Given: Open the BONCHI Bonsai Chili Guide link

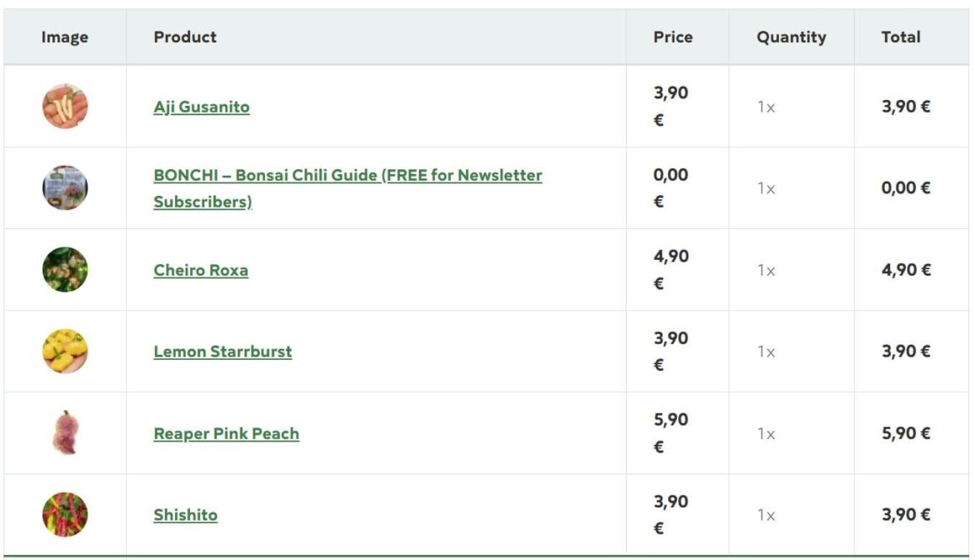Looking at the screenshot, I should (347, 176).
